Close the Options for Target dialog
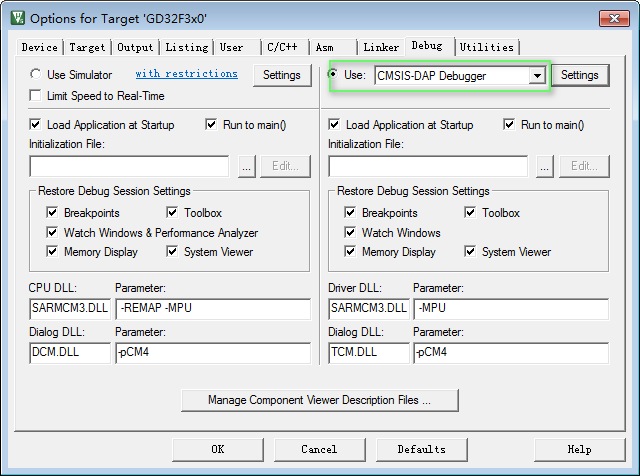This screenshot has width=640, height=476. click(x=614, y=18)
